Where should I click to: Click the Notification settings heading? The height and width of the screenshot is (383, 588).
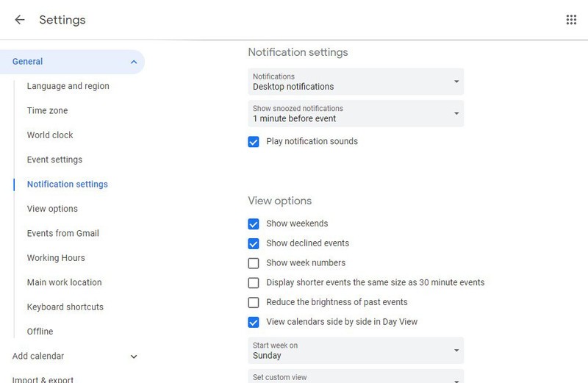298,52
